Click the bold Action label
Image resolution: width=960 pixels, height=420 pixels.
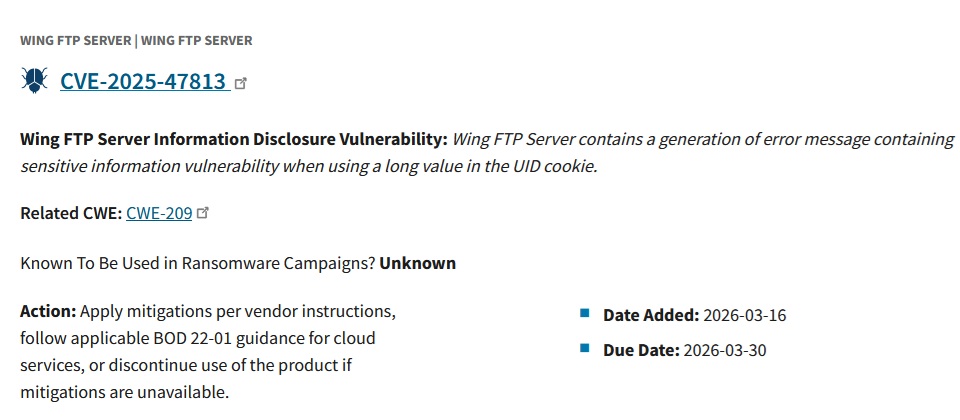click(x=47, y=311)
